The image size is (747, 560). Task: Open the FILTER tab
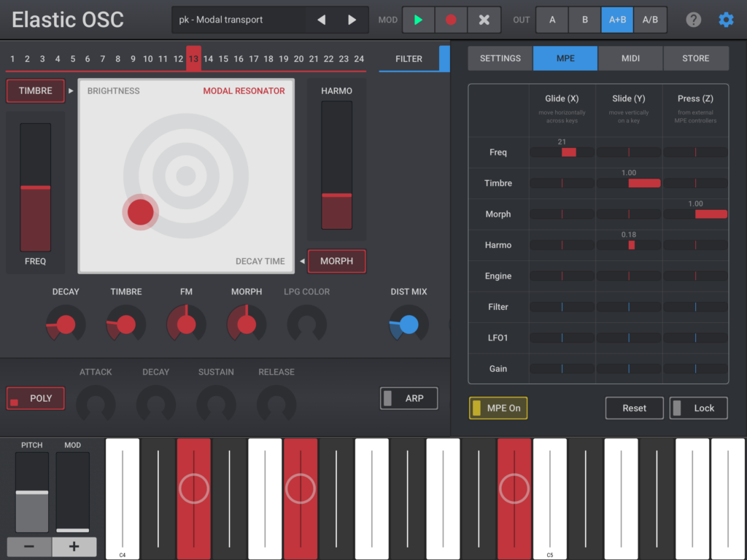409,58
